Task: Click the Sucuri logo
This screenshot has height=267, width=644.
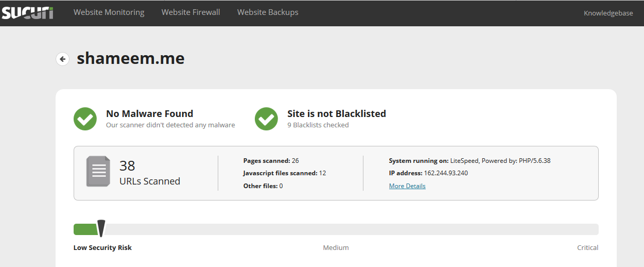Action: coord(27,12)
